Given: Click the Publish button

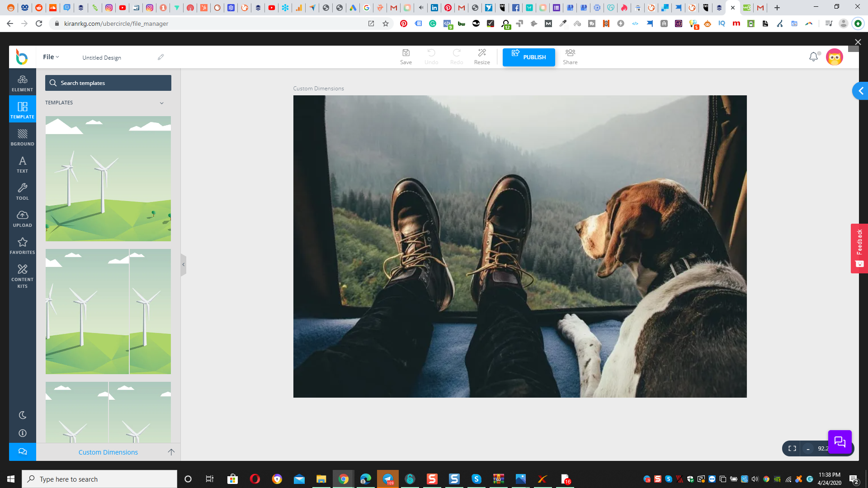Looking at the screenshot, I should pyautogui.click(x=528, y=57).
